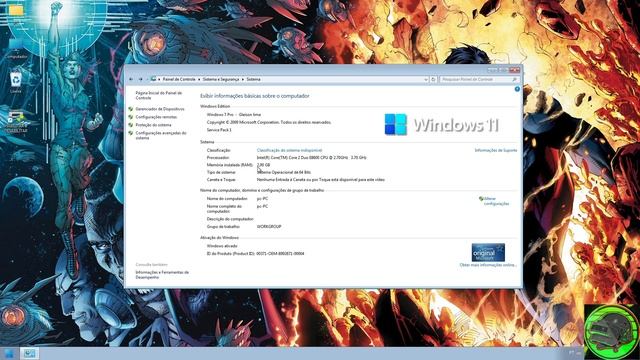The image size is (640, 360).
Task: Click the Sistema breadcrumb
Action: click(253, 79)
